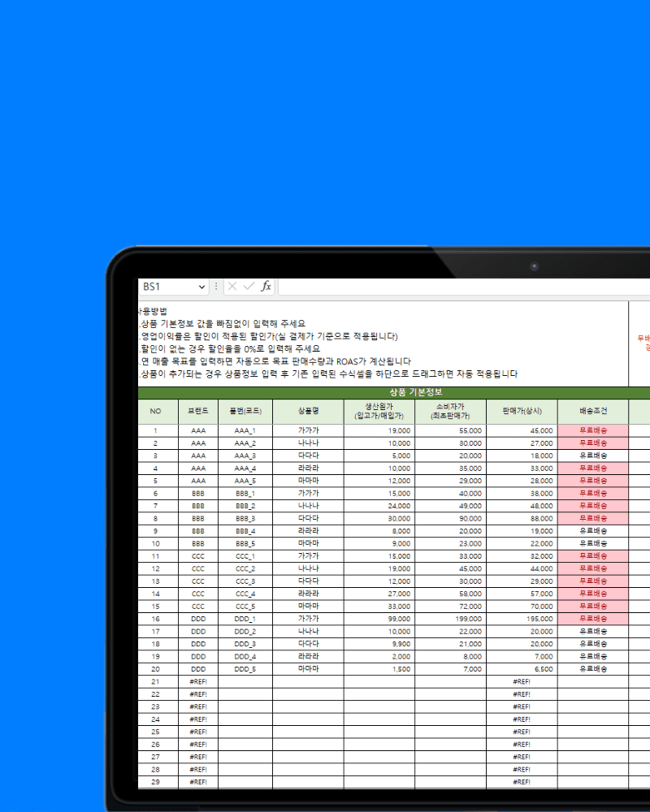Select 유료배송 cell in the AAA_3 row
650x812 pixels.
point(593,456)
